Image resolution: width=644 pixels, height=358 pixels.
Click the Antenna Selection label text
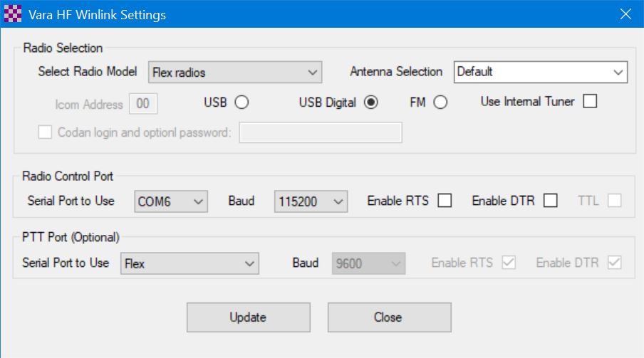pos(396,71)
